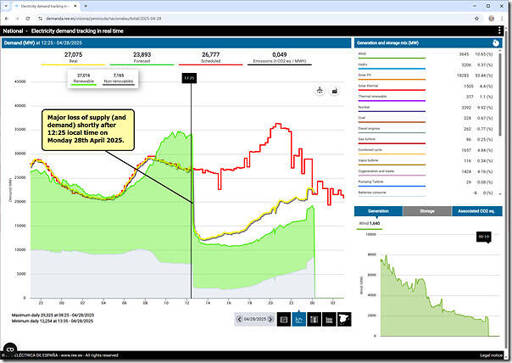Go back in browser history
This screenshot has height=363, width=512.
6,19
